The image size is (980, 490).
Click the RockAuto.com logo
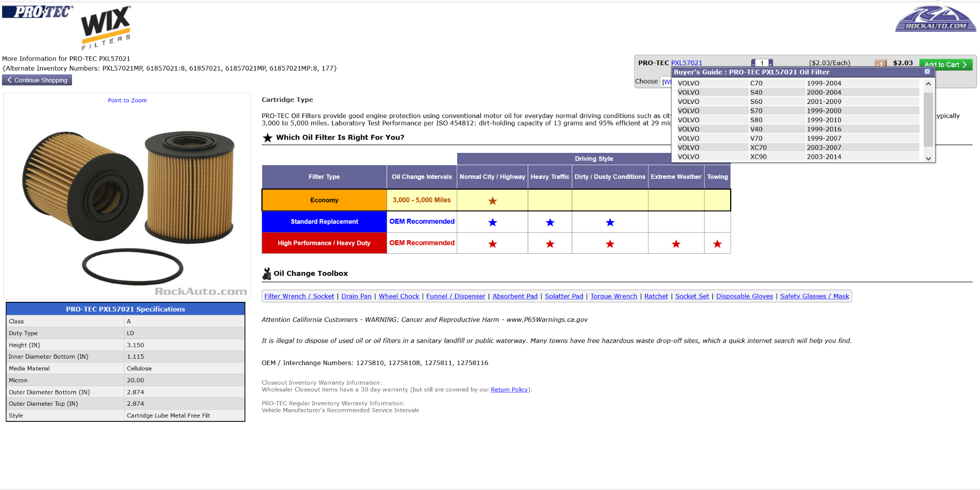pyautogui.click(x=935, y=20)
